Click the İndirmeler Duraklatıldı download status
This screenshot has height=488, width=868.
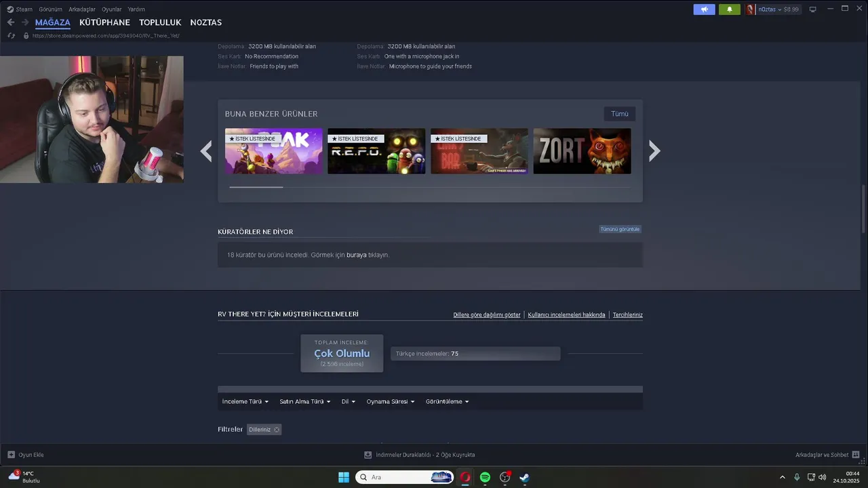425,455
